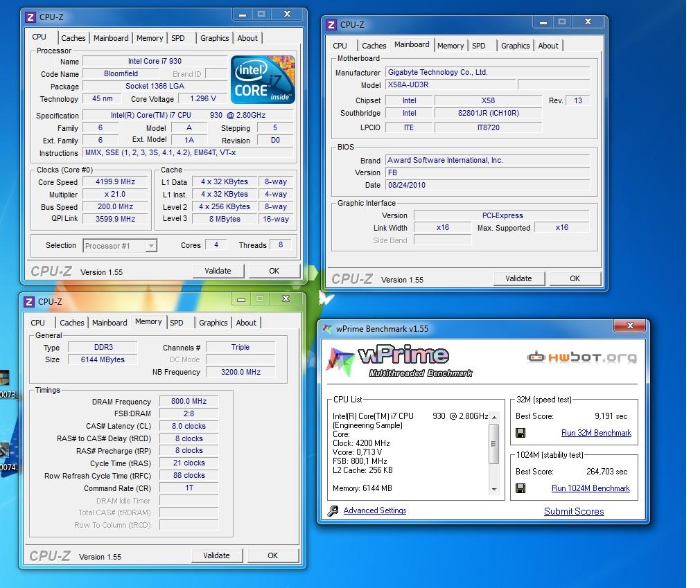Image resolution: width=700 pixels, height=588 pixels.
Task: Click OK in the CPU tab window
Action: (274, 271)
